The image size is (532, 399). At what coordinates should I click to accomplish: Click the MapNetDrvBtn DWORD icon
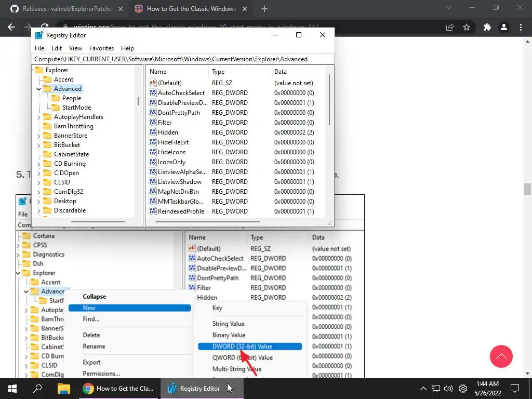[x=153, y=191]
